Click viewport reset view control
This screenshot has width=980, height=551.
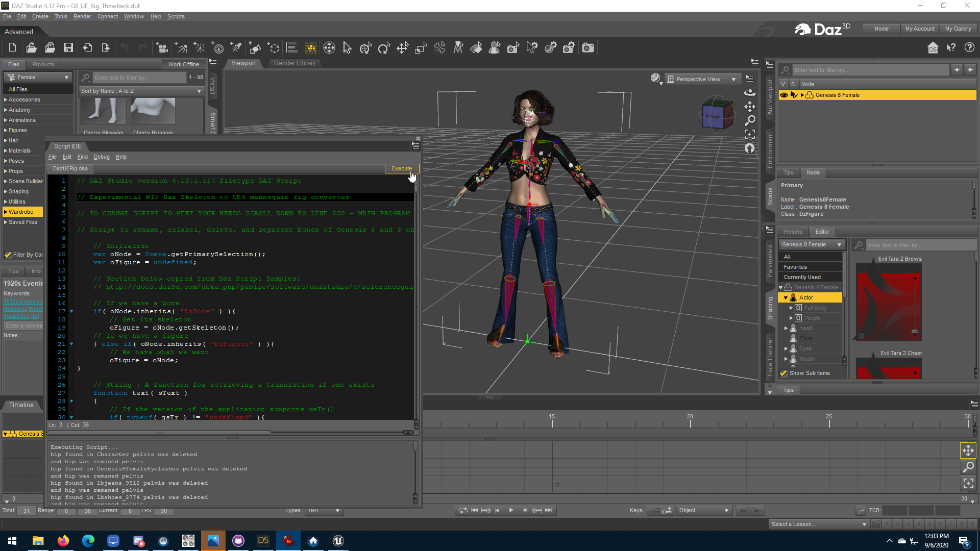[750, 148]
